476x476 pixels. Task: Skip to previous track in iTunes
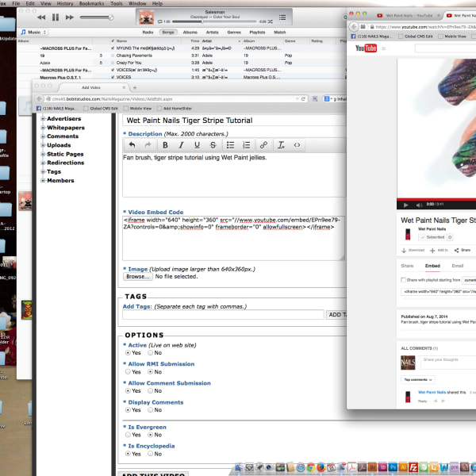pos(41,17)
